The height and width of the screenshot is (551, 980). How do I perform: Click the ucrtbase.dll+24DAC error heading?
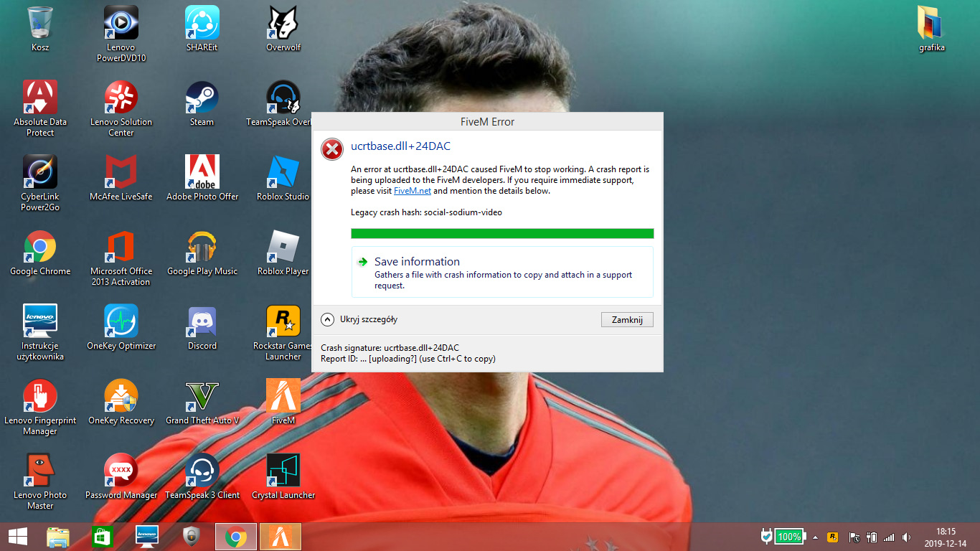[x=400, y=146]
